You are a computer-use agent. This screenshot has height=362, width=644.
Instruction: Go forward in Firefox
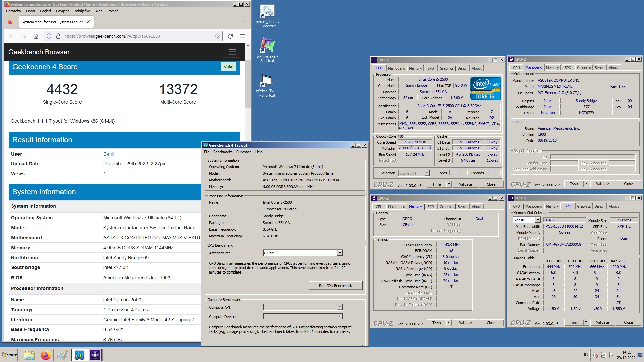tap(23, 36)
